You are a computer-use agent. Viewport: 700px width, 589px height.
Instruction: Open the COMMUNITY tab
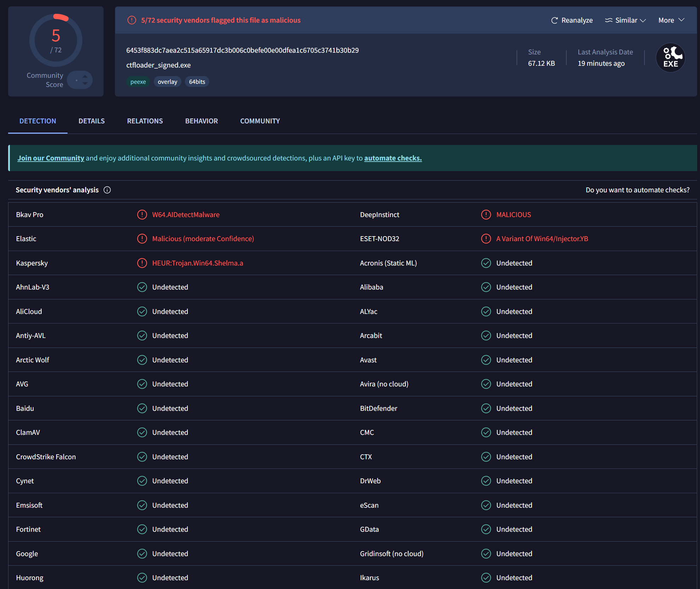pos(260,121)
